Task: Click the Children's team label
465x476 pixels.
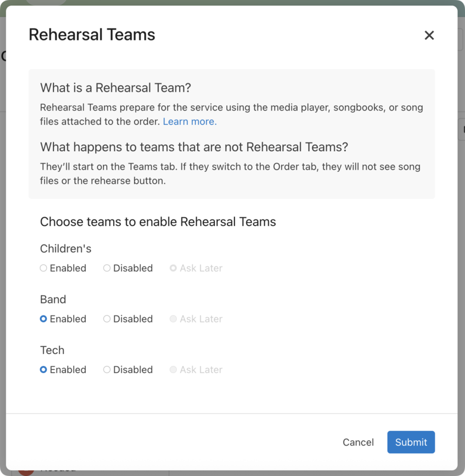Action: click(65, 248)
